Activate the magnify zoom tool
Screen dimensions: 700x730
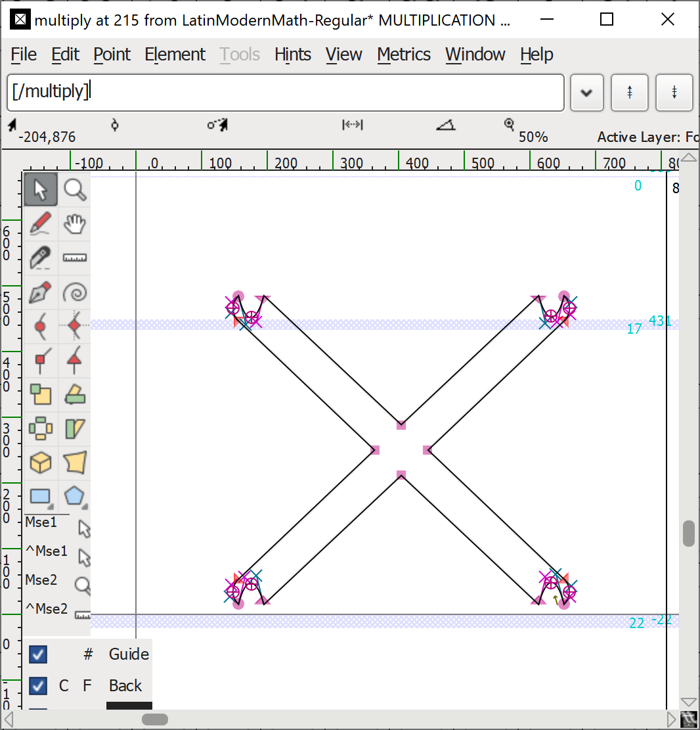pos(75,190)
